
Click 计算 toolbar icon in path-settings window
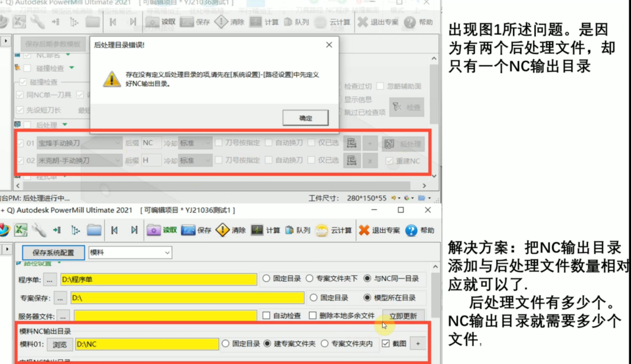(257, 230)
